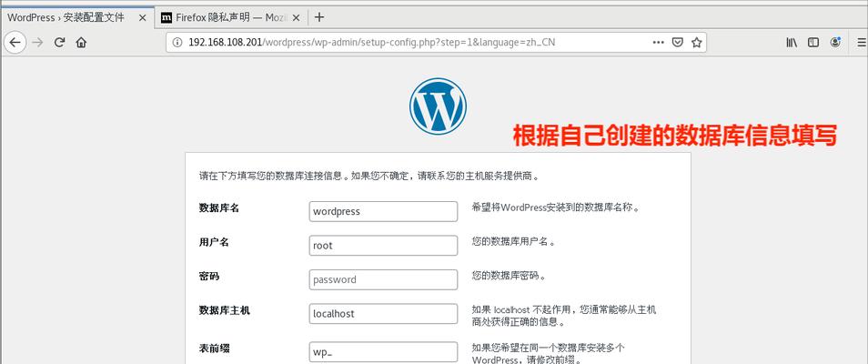
Task: Bookmark this page with the star
Action: 696,42
